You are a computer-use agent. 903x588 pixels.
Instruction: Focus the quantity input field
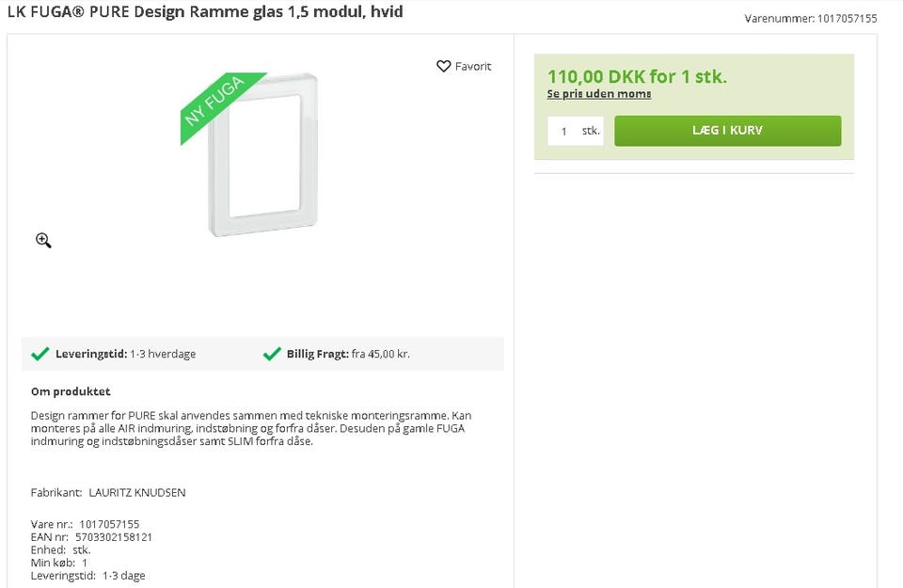click(564, 131)
